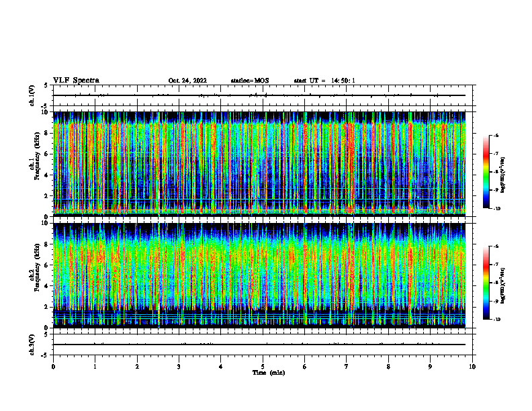
Task: Click time axis tick label "2"
Action: point(137,367)
